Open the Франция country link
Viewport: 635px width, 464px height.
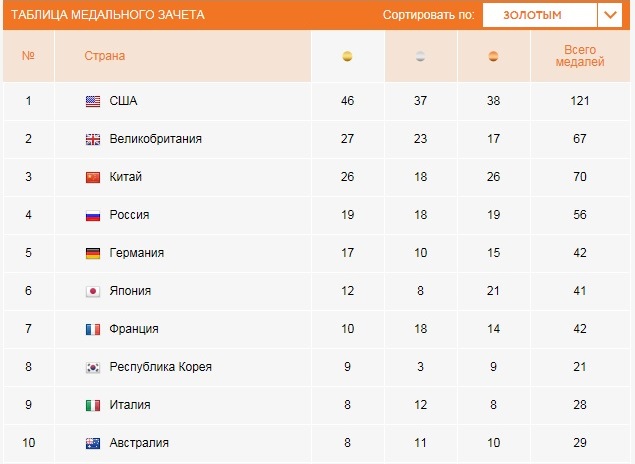[x=134, y=329]
